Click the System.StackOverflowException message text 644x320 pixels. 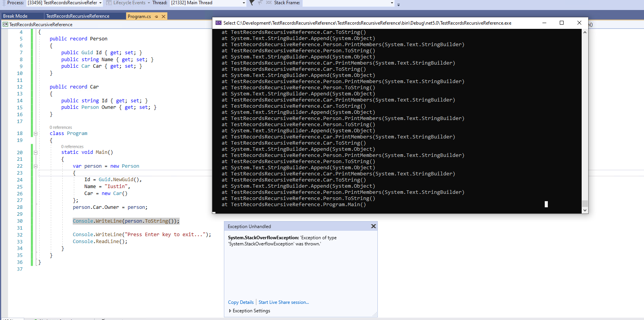pyautogui.click(x=282, y=241)
